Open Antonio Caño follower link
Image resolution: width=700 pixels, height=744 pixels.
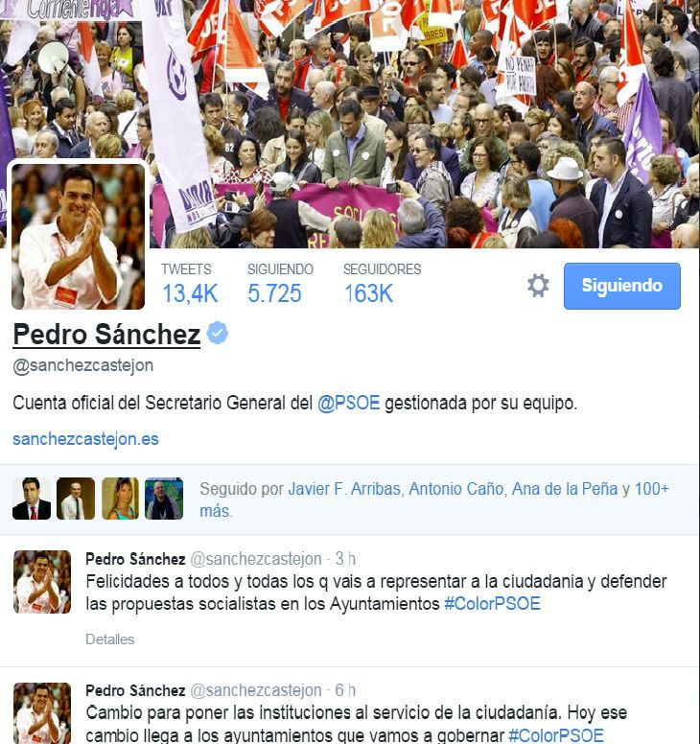[x=456, y=489]
